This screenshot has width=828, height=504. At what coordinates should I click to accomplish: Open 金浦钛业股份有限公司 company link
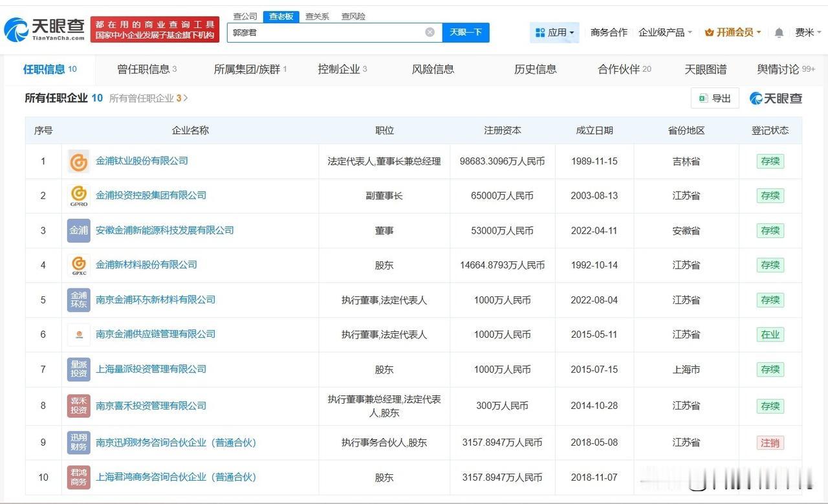pos(142,160)
